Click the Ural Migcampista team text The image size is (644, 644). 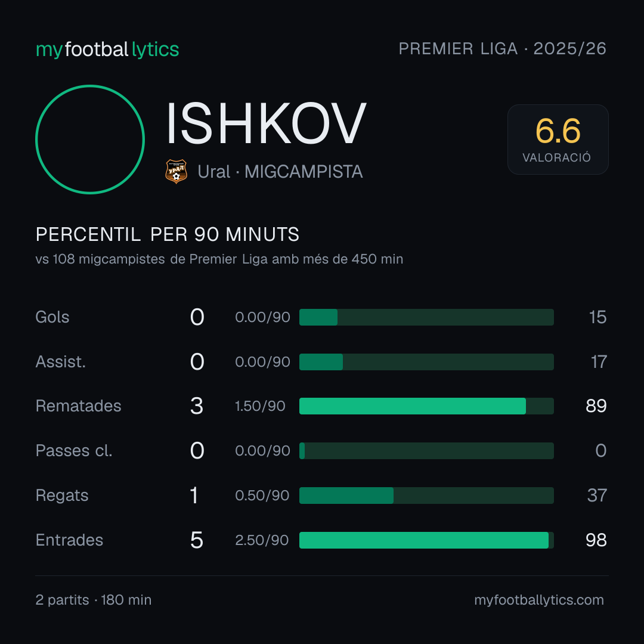pyautogui.click(x=280, y=172)
